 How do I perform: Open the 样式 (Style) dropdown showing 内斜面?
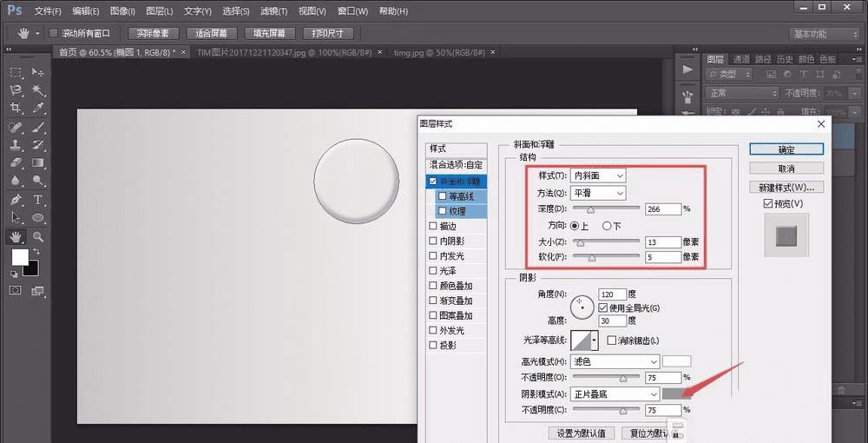tap(598, 175)
